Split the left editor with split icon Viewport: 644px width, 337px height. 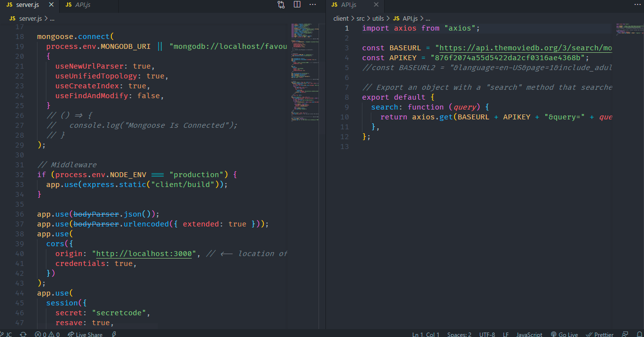click(297, 4)
